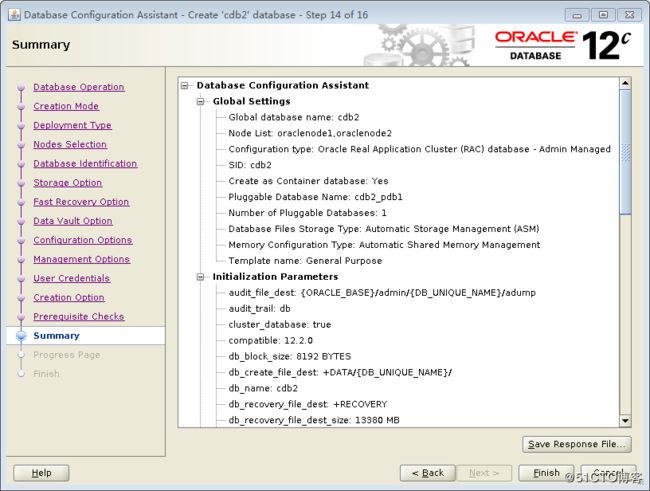Jump to the Creation Option step
Image resolution: width=650 pixels, height=491 pixels.
(69, 297)
